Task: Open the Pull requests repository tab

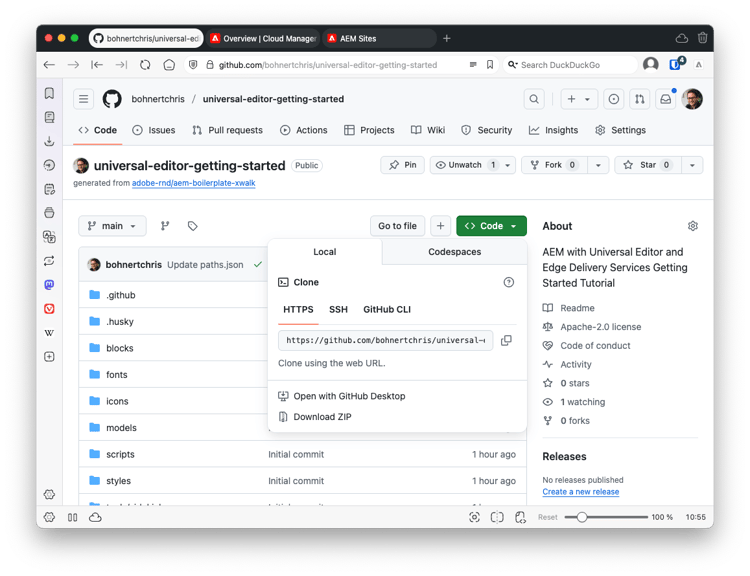Action: click(x=228, y=130)
